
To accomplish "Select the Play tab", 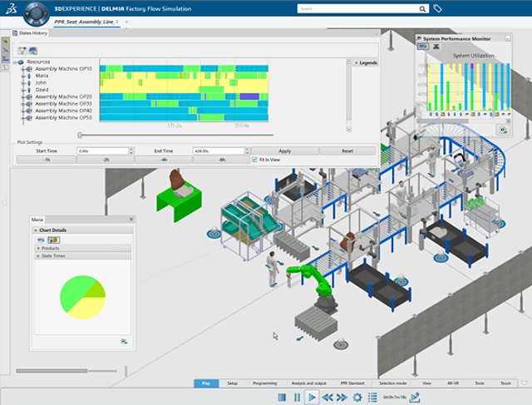I will point(206,383).
